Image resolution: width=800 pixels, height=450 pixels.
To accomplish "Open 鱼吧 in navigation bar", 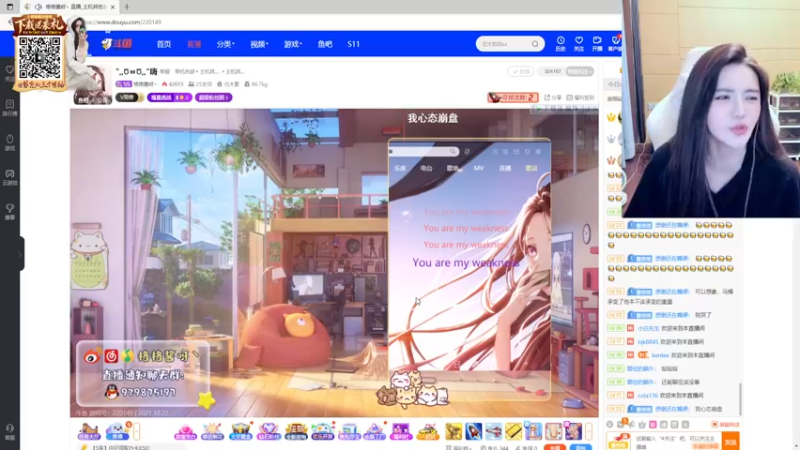I will pos(324,44).
